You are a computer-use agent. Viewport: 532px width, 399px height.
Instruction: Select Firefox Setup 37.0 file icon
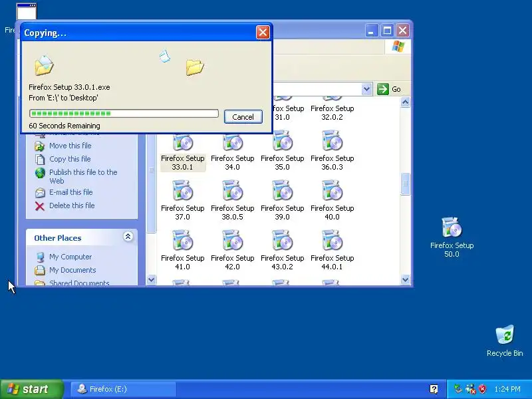(182, 191)
